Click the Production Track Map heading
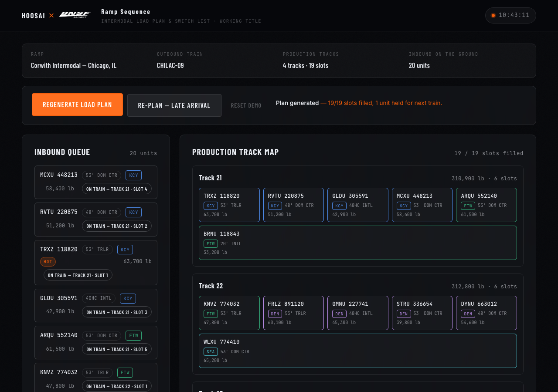Viewport: 558px width, 392px height. click(x=235, y=152)
